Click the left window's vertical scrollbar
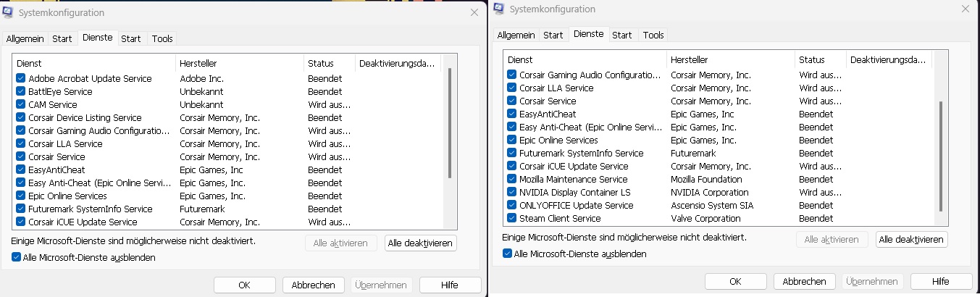Image resolution: width=980 pixels, height=297 pixels. point(451,123)
